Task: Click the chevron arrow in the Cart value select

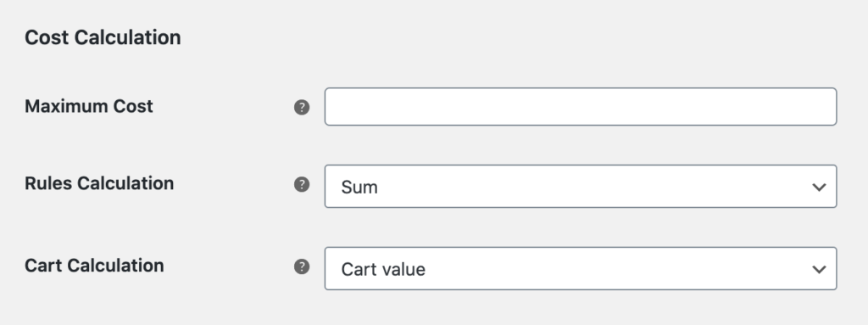Action: point(819,270)
